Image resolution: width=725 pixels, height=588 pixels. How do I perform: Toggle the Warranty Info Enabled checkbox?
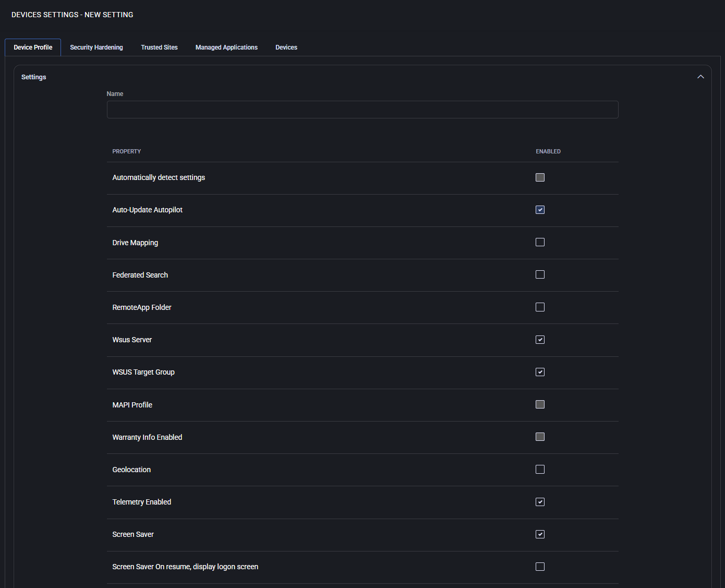[540, 437]
